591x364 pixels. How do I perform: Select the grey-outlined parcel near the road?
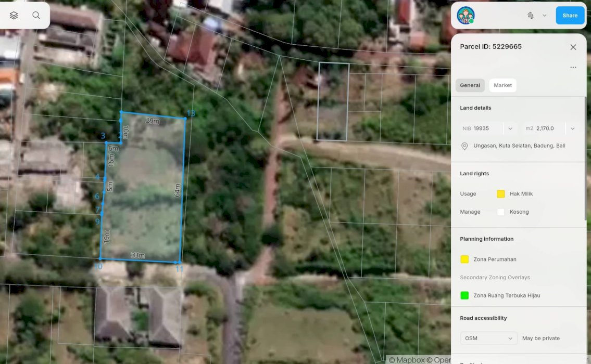pos(333,101)
